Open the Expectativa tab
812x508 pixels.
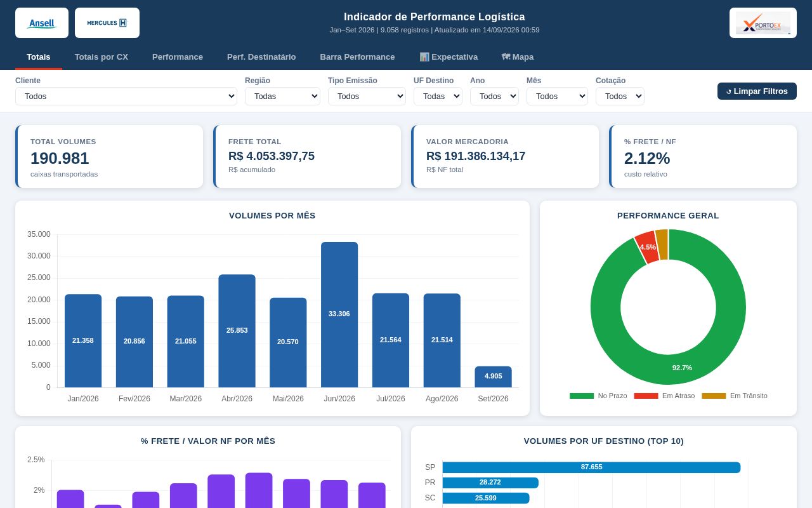click(449, 57)
